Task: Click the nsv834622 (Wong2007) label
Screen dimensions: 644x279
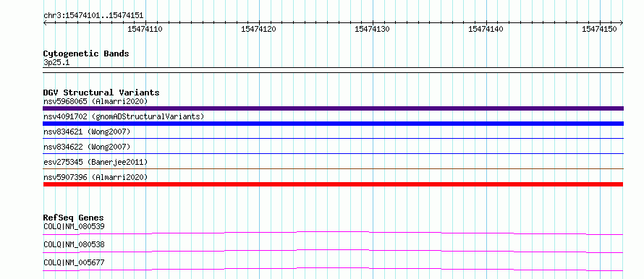Action: coord(87,147)
